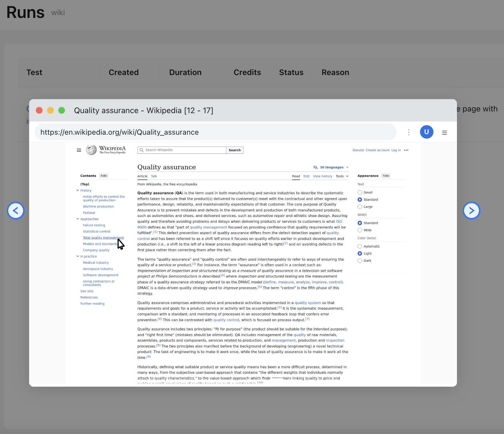Click the green maximize window button
Image resolution: width=504 pixels, height=434 pixels.
click(x=62, y=110)
